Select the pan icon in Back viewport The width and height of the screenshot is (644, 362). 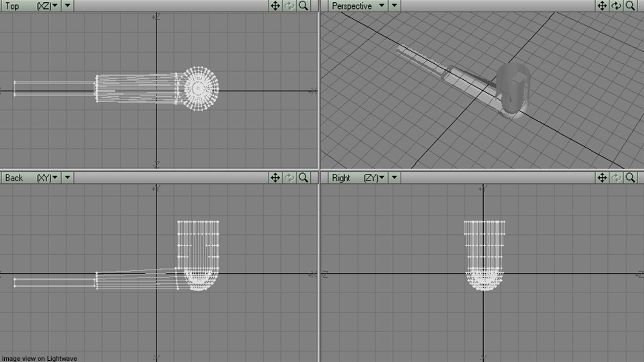tap(275, 178)
